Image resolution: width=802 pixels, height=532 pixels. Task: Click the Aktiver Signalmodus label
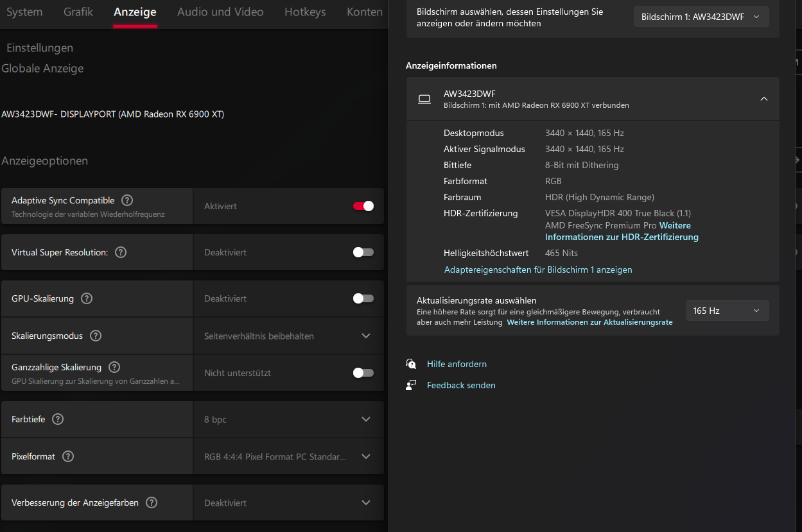(484, 149)
